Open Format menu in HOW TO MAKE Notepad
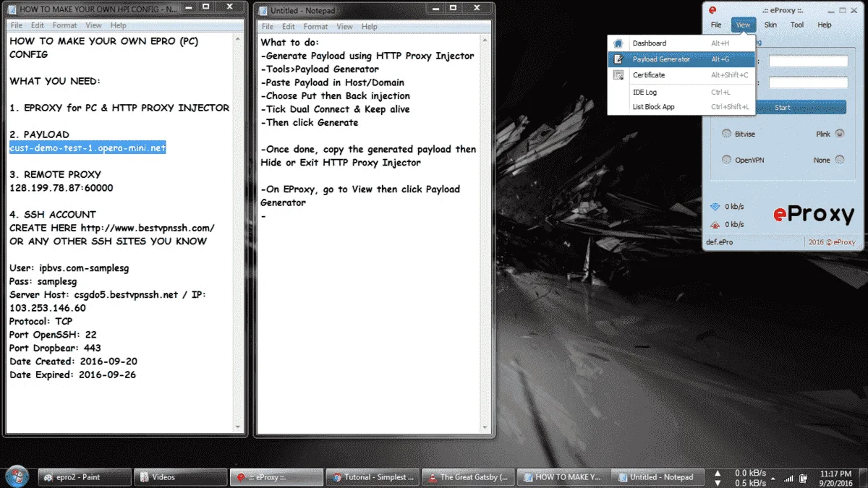The image size is (868, 488). (65, 25)
